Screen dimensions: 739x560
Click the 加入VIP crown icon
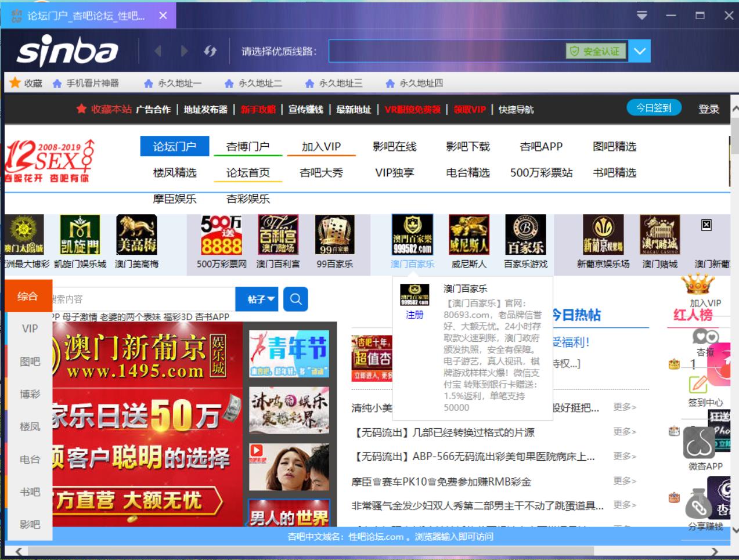tap(698, 284)
